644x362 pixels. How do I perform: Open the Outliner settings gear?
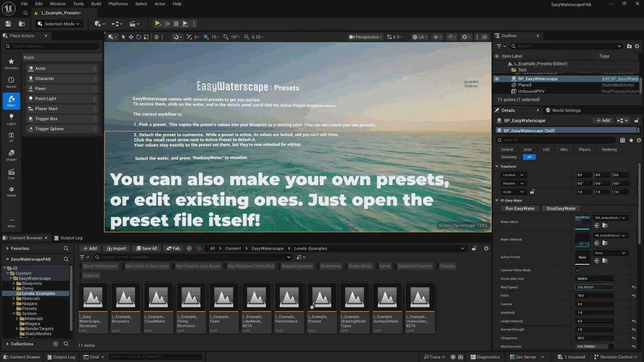pyautogui.click(x=637, y=46)
